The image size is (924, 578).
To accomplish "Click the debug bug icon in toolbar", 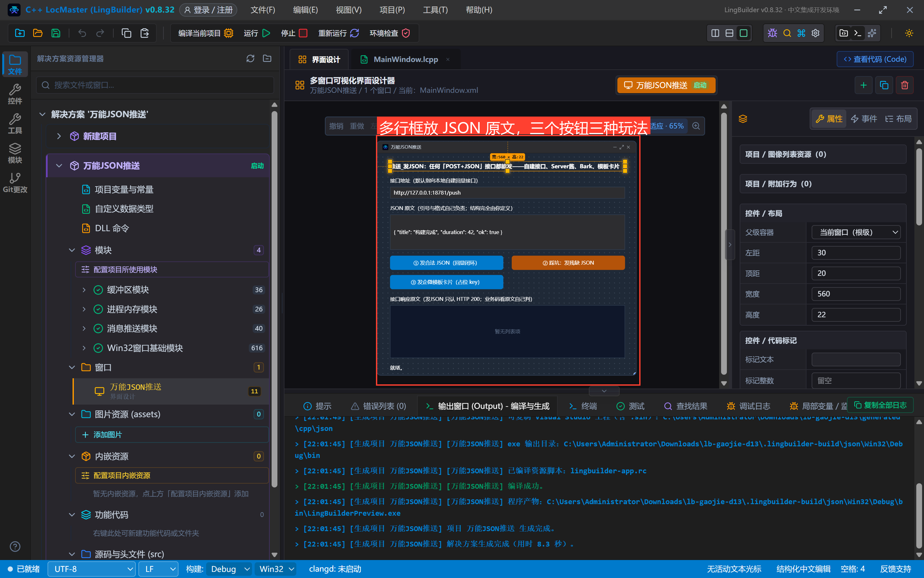I will (x=772, y=33).
